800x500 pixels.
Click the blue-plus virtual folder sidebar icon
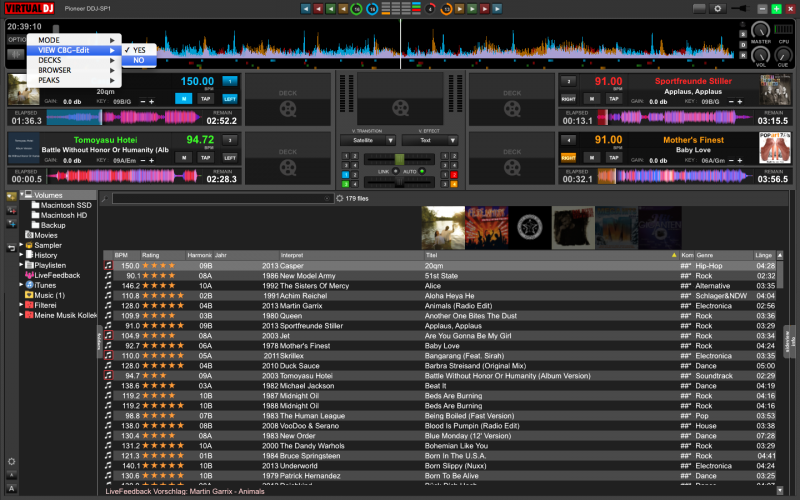(11, 223)
